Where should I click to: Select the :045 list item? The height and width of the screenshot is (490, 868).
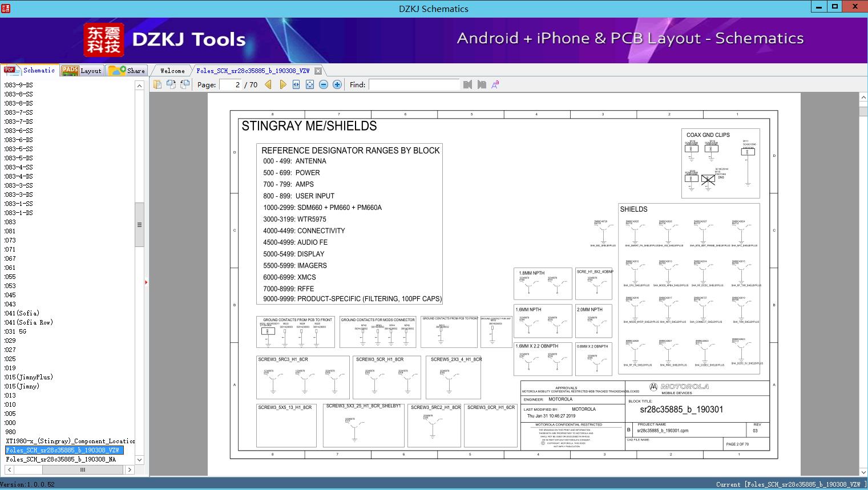[x=10, y=295]
